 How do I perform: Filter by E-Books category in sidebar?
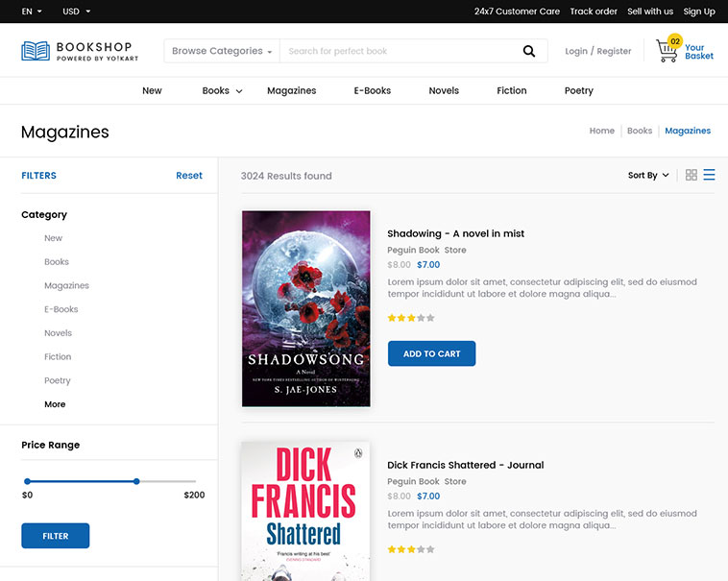point(61,309)
